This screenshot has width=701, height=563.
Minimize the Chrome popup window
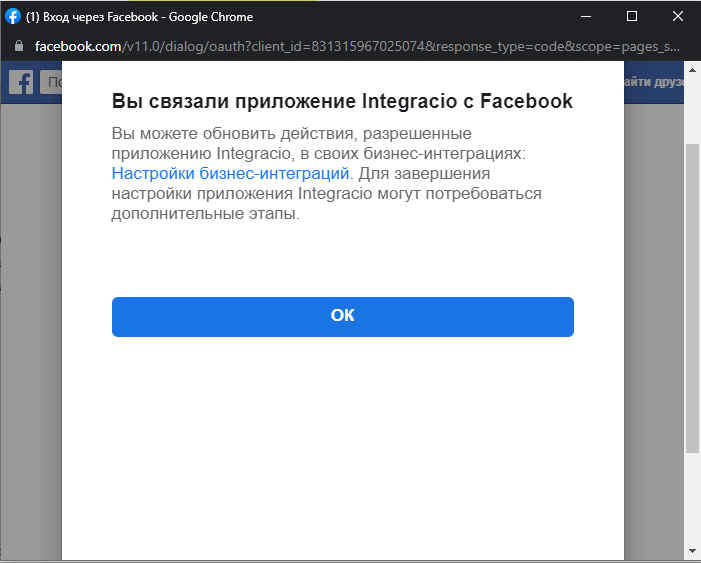coord(586,17)
